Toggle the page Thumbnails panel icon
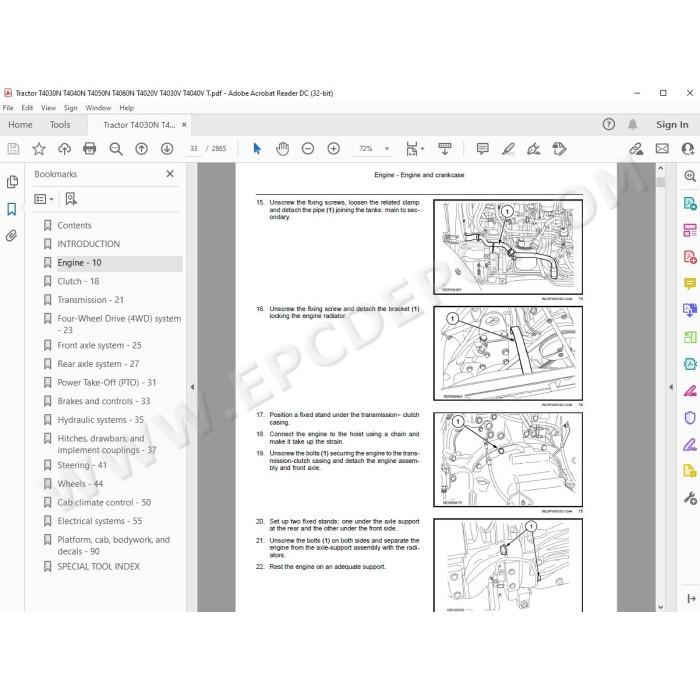This screenshot has width=700, height=700. 12,182
